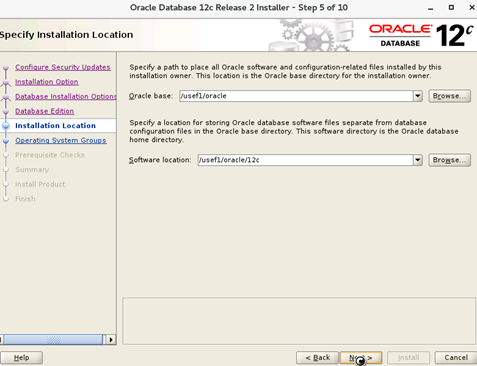The width and height of the screenshot is (477, 366).
Task: Click the 'Install Product' step text
Action: click(x=40, y=184)
